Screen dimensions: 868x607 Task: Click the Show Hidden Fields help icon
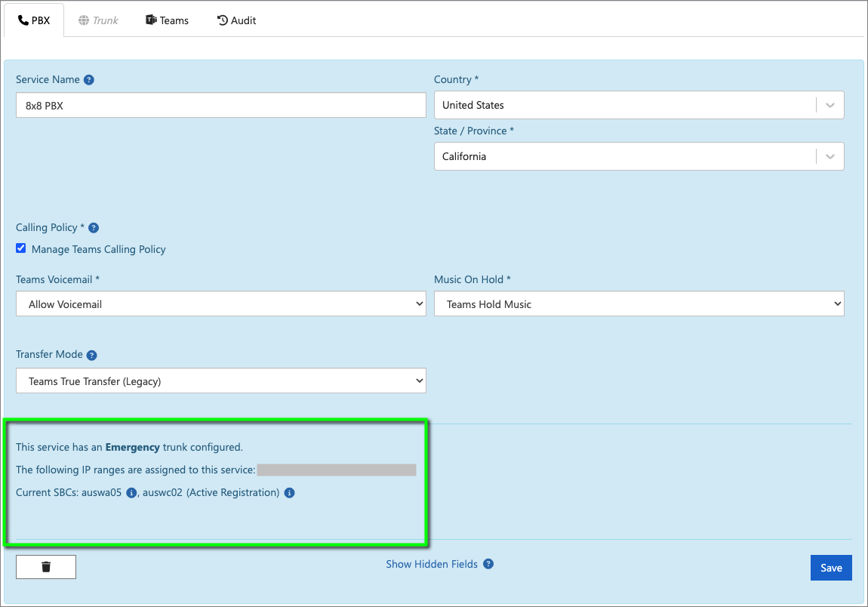click(x=488, y=564)
